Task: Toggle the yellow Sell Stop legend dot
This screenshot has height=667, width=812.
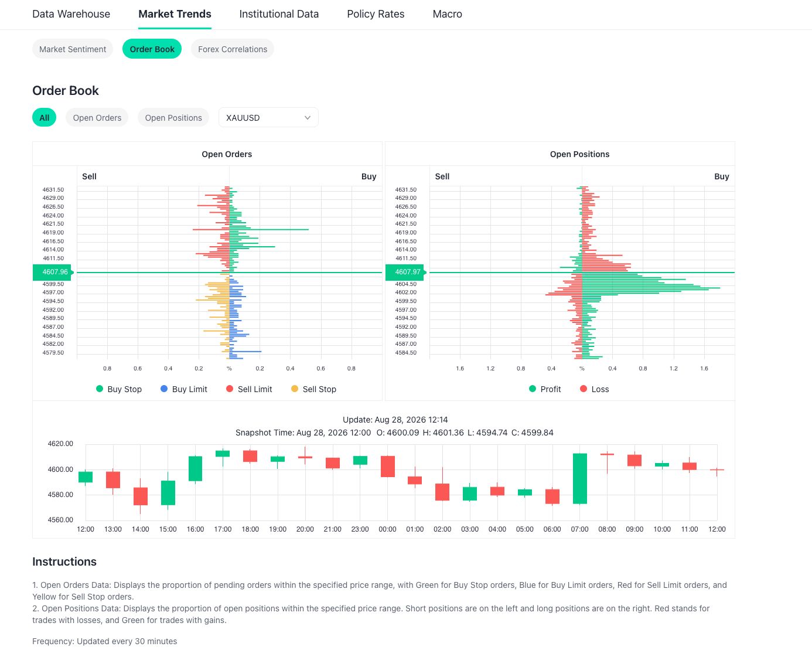Action: [295, 389]
